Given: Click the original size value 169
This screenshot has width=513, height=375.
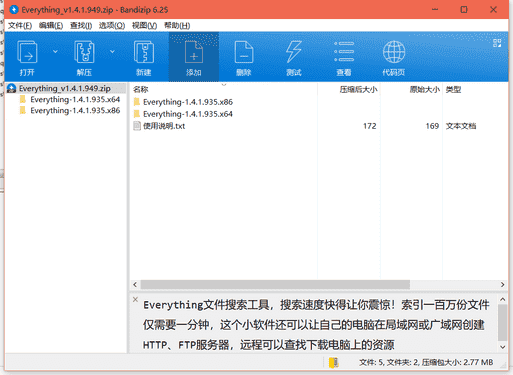Looking at the screenshot, I should [x=432, y=126].
